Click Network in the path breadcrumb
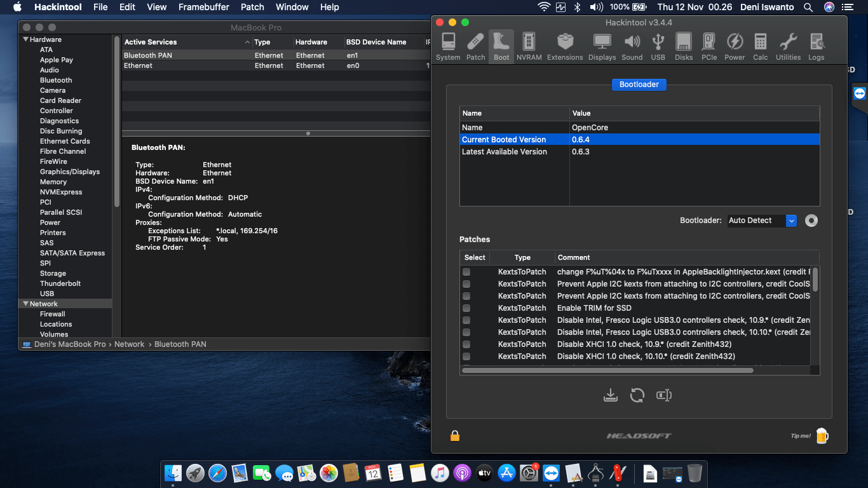This screenshot has width=868, height=488. [130, 344]
